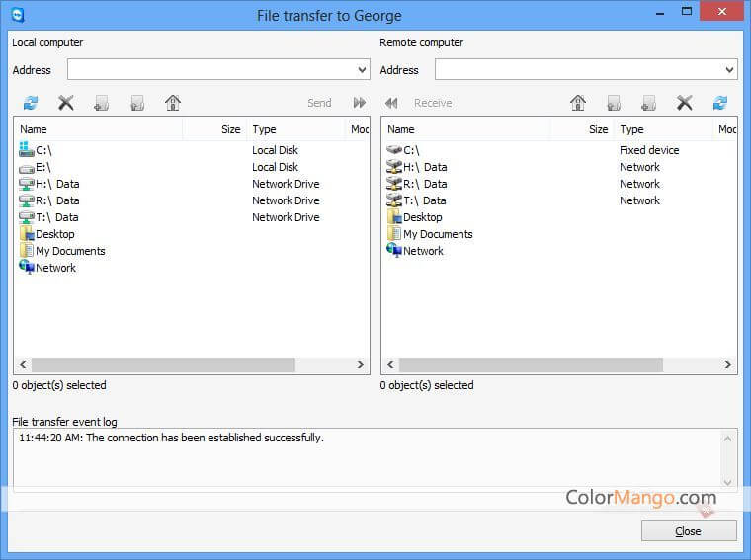This screenshot has width=751, height=560.
Task: Go to remote home folder
Action: (x=578, y=103)
